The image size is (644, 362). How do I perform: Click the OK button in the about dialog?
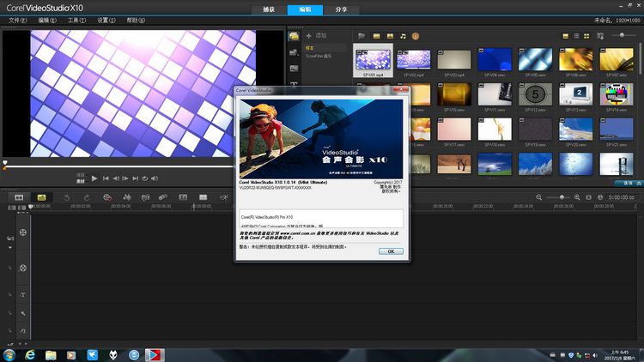click(x=391, y=251)
